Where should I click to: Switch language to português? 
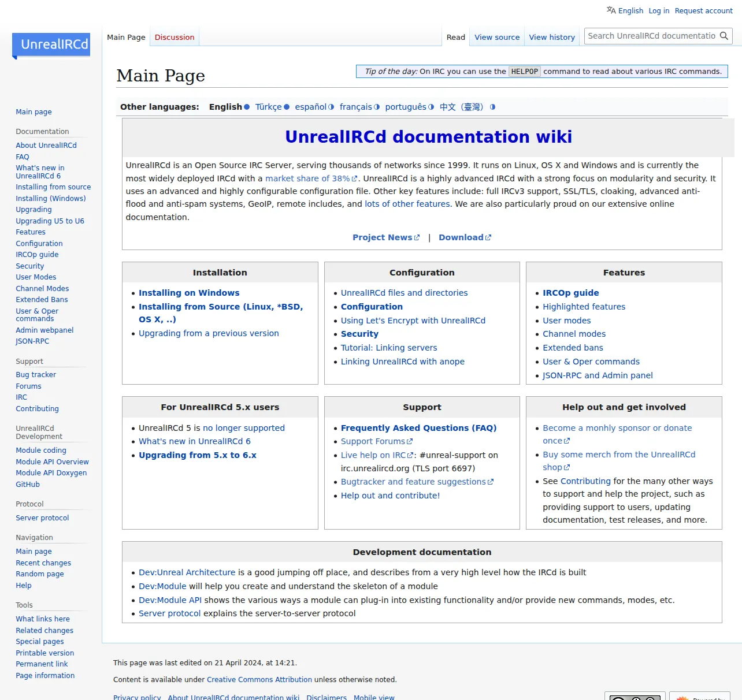[x=406, y=107]
